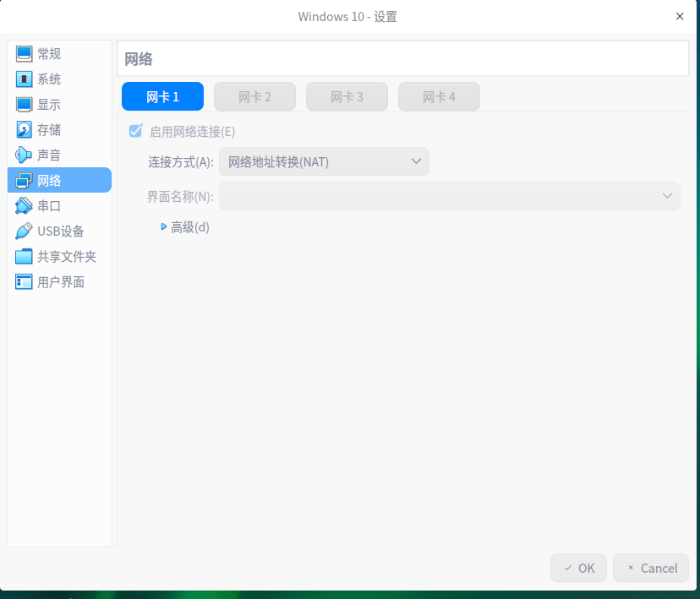Open the 声音 audio speaker icon
This screenshot has width=700, height=599.
click(x=24, y=155)
